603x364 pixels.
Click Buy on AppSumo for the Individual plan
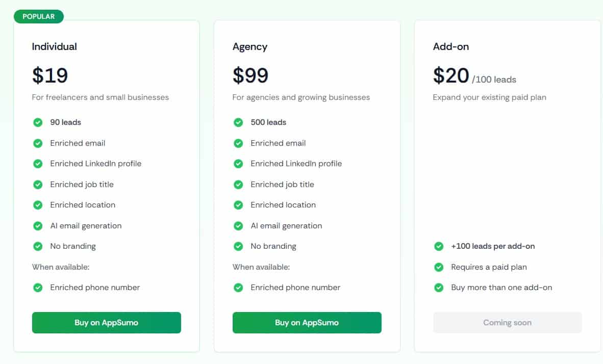(x=106, y=322)
